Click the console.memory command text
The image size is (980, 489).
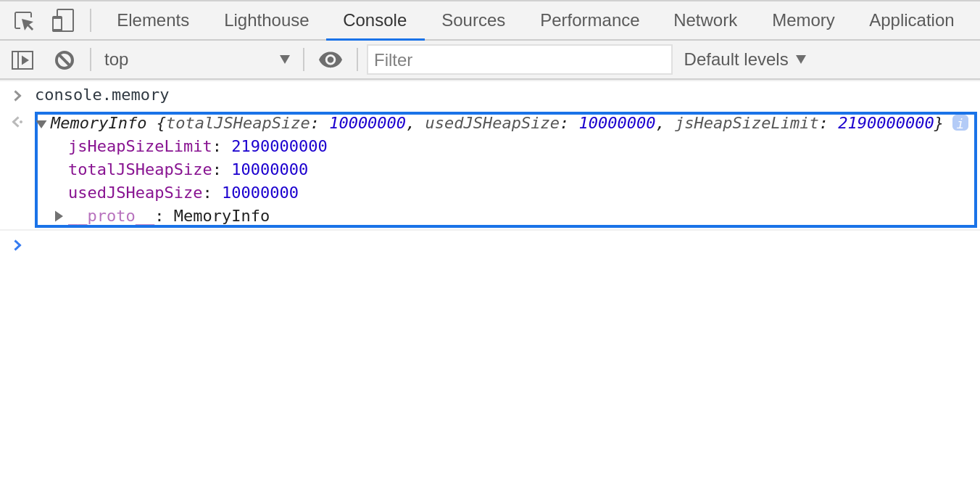[x=101, y=94]
